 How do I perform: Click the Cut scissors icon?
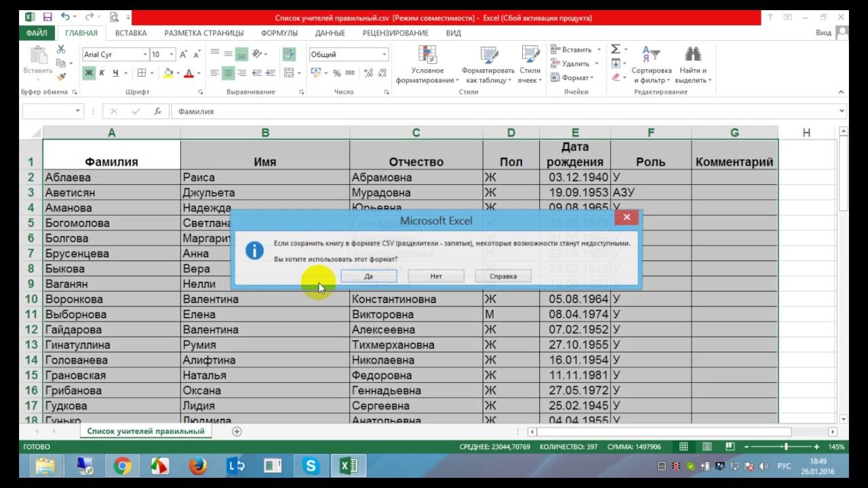coord(61,49)
